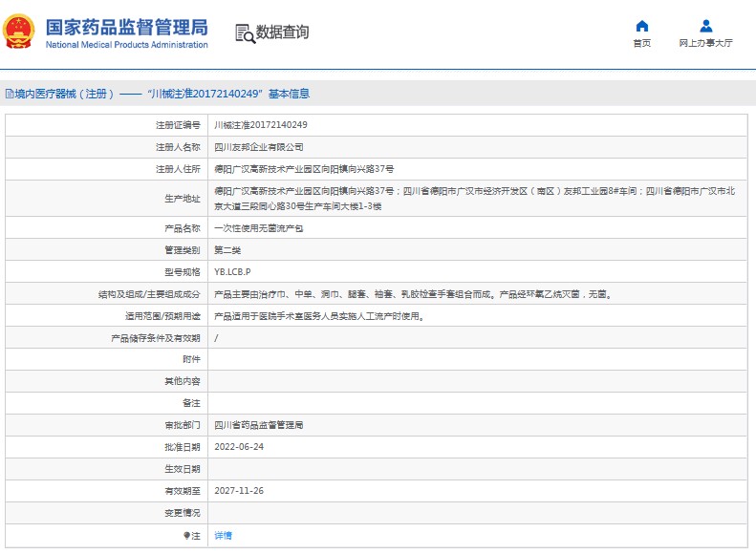Click the national emblem logo
756x554 pixels.
pos(19,32)
